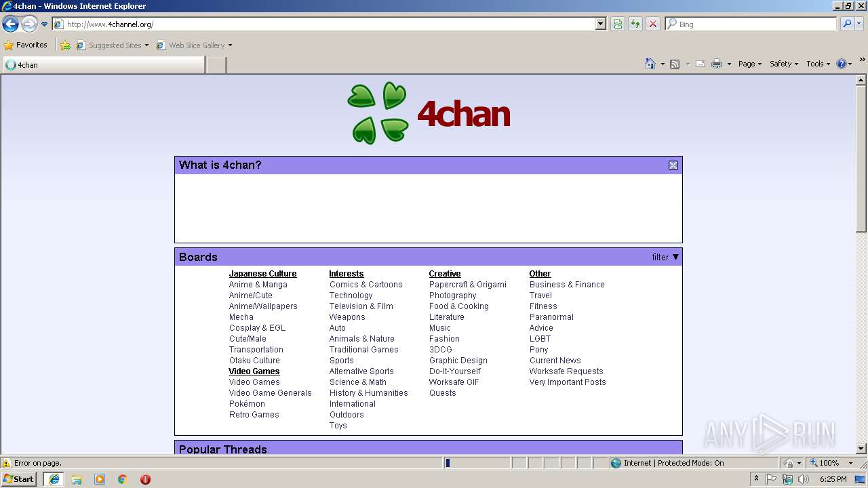Click the Action Center flag tray icon
This screenshot has width=868, height=488.
pos(771,479)
